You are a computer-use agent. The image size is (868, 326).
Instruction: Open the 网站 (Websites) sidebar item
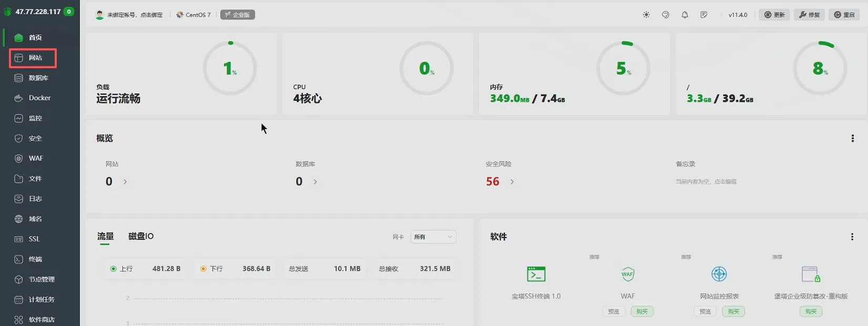[x=33, y=58]
